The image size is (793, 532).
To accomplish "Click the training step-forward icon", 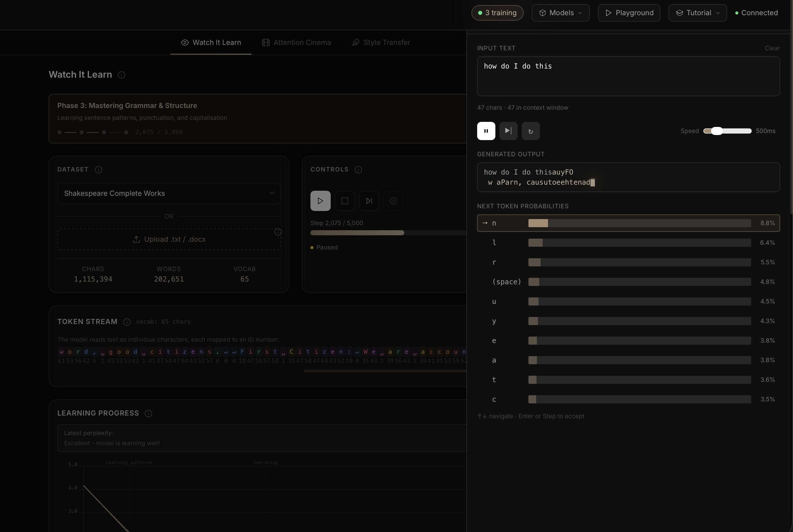I will pyautogui.click(x=369, y=201).
